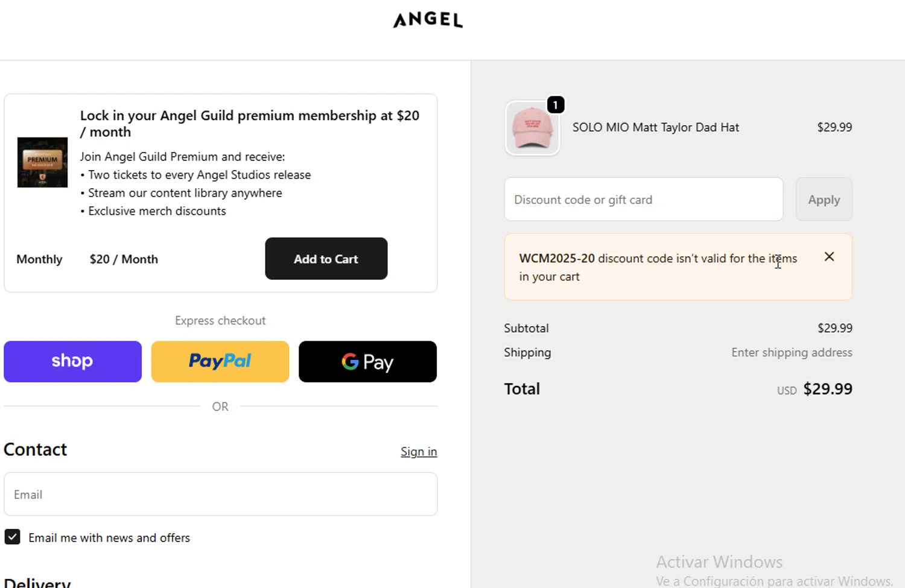This screenshot has width=905, height=588.
Task: Click the Monthly plan label
Action: tap(39, 259)
